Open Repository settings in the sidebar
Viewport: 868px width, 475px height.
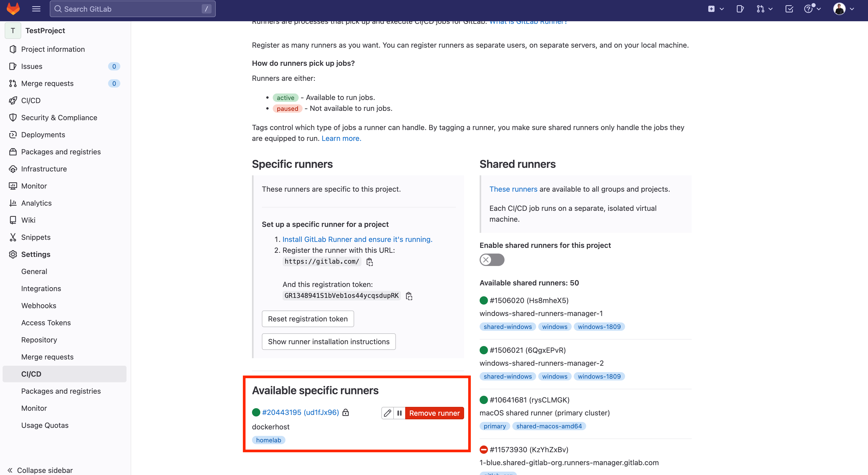(39, 340)
